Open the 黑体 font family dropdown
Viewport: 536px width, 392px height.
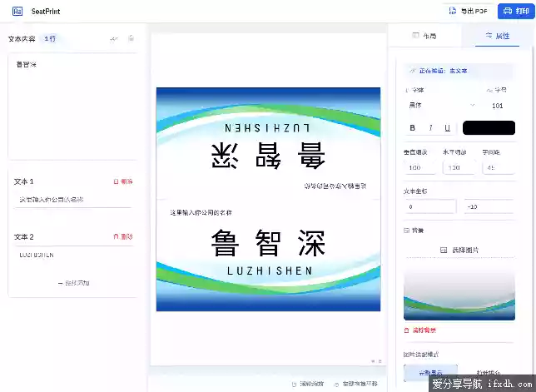pos(442,105)
